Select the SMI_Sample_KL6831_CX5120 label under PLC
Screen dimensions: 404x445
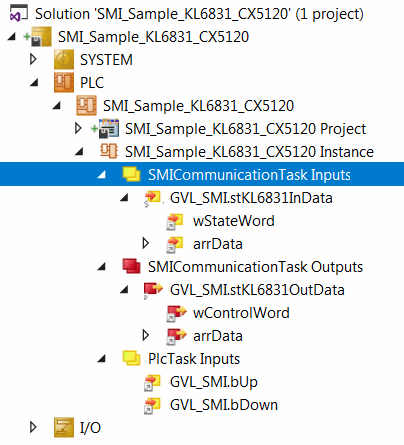click(x=198, y=106)
